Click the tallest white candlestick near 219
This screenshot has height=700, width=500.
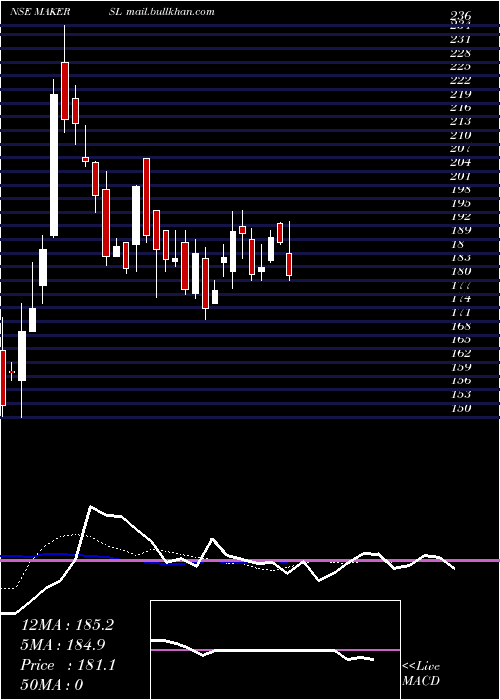click(x=54, y=165)
